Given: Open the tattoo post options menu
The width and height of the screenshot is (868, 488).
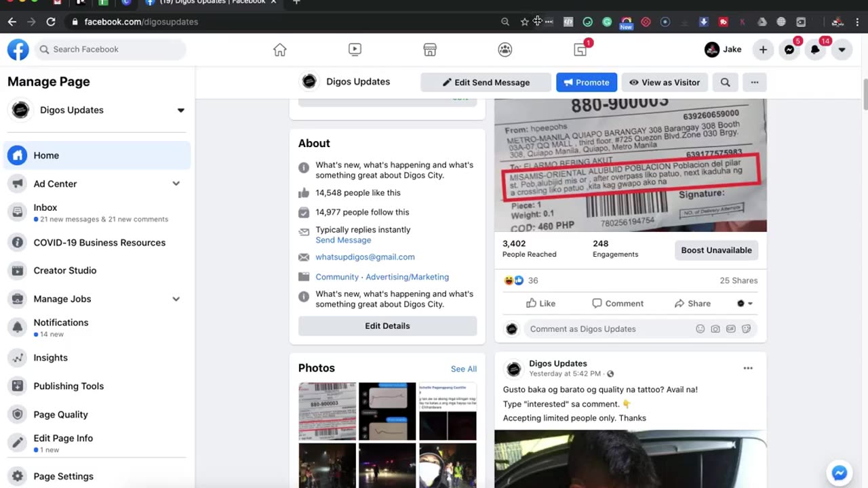Looking at the screenshot, I should pyautogui.click(x=748, y=368).
